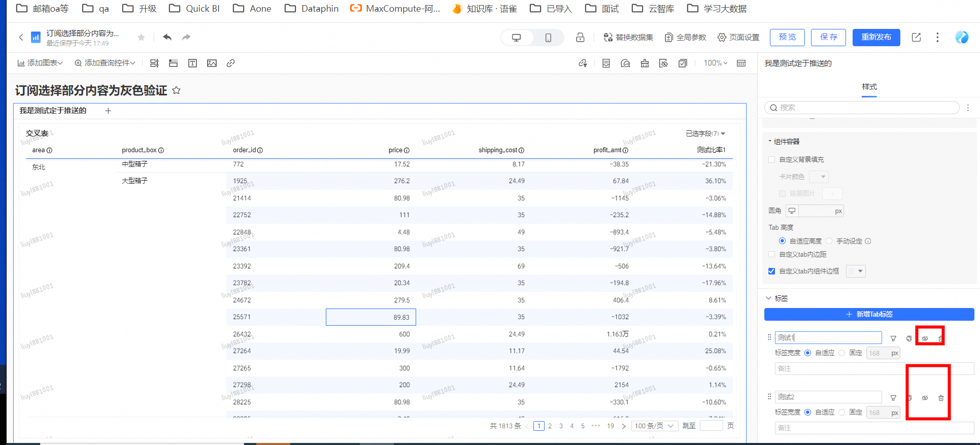980x445 pixels.
Task: Uncheck 自定义tab内组件边框 checkbox
Action: coord(772,271)
